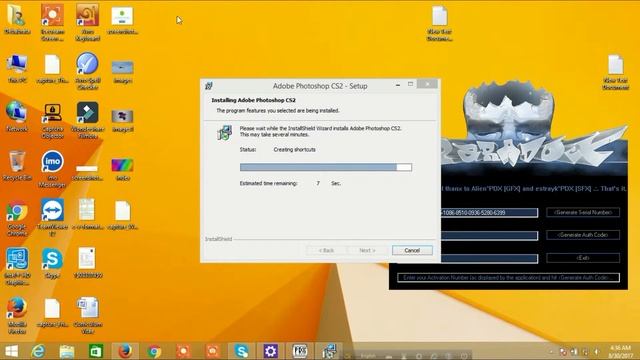Open the Network desktop icon
This screenshot has width=640, height=360.
point(17,116)
